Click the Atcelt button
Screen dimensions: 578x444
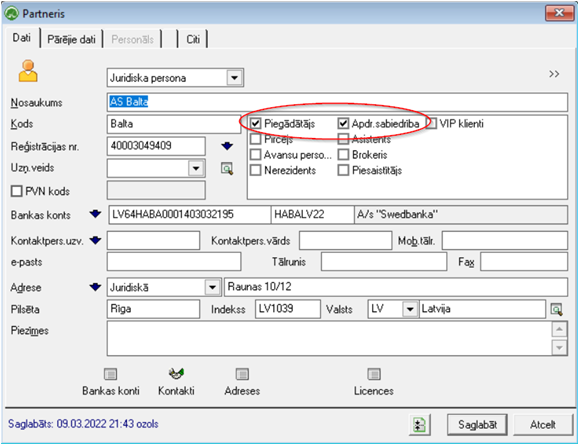(543, 425)
